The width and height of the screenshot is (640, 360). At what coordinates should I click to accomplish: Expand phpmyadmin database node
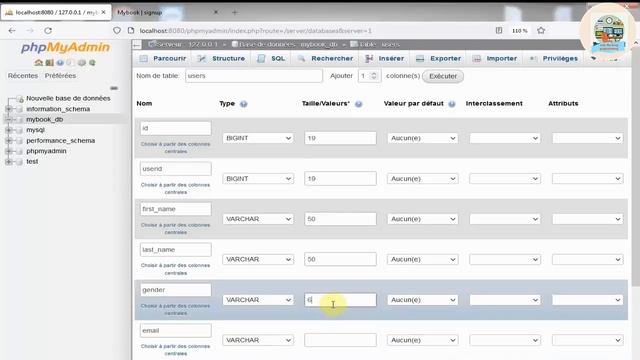pyautogui.click(x=9, y=151)
